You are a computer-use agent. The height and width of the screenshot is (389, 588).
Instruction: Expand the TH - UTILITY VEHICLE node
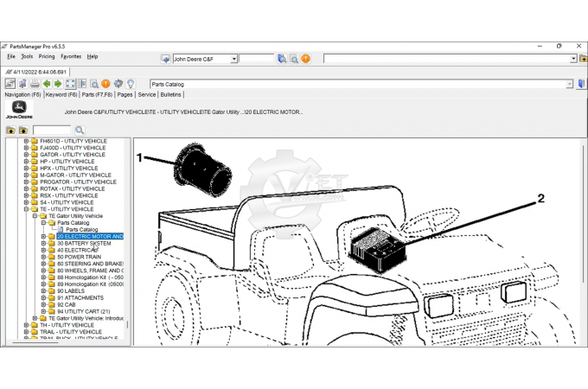point(26,325)
